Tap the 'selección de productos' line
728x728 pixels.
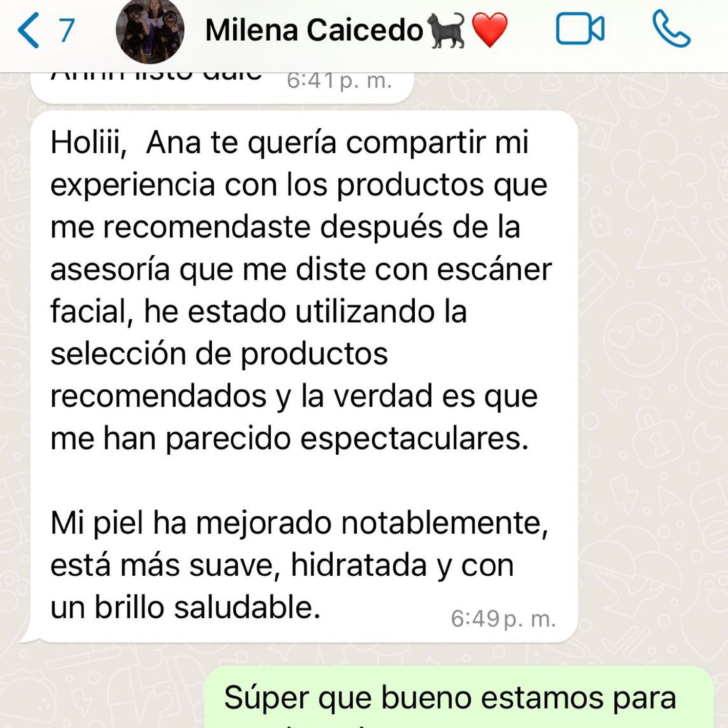[x=219, y=354]
